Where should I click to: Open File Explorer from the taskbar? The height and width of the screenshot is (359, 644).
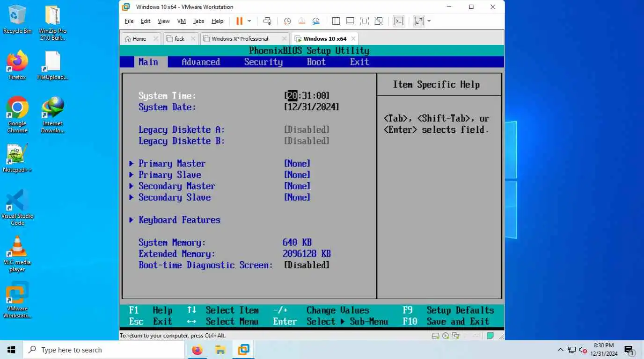[220, 350]
